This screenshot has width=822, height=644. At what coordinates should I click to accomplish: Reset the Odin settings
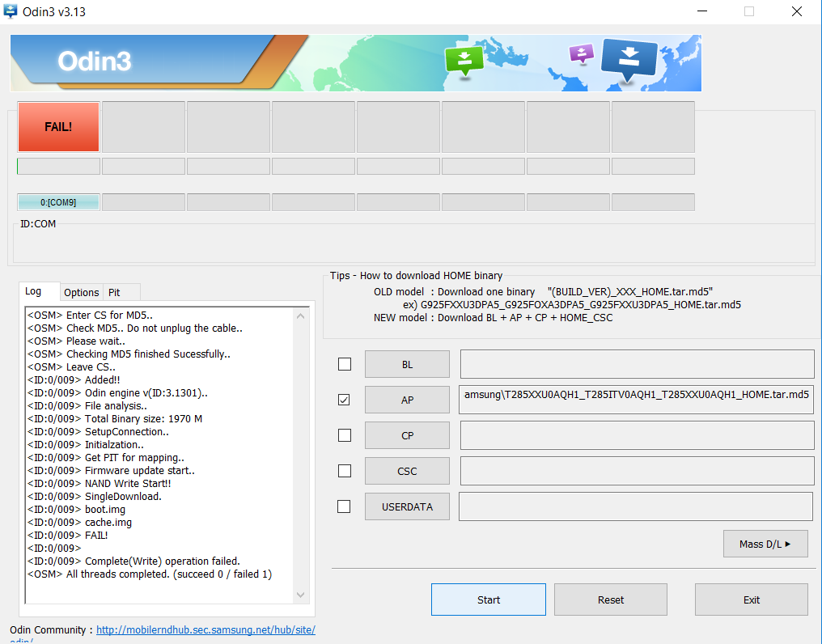611,600
